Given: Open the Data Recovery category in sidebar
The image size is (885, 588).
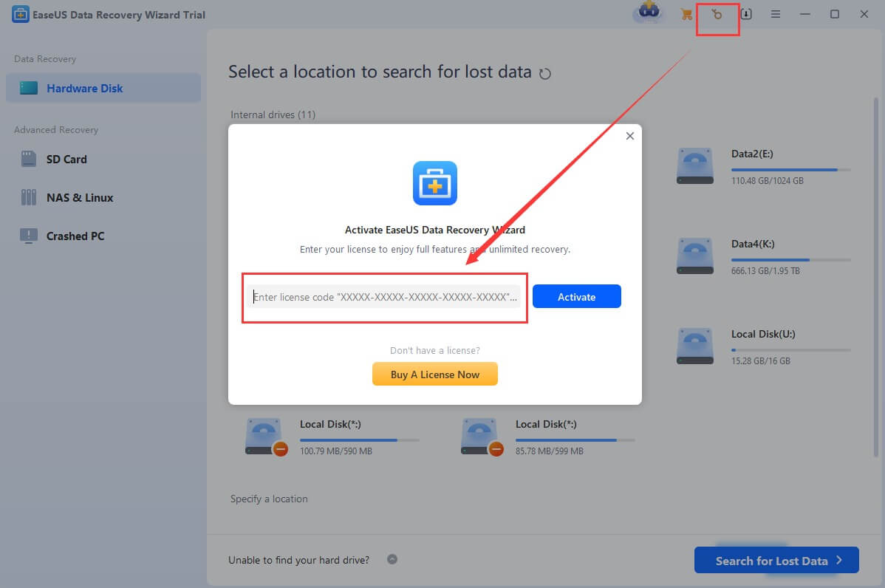Looking at the screenshot, I should 45,58.
